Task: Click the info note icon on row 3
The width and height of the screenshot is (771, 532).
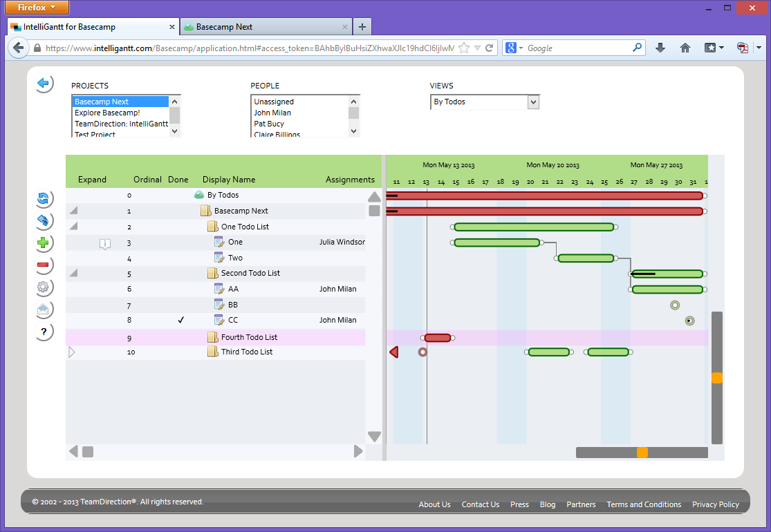Action: tap(104, 244)
